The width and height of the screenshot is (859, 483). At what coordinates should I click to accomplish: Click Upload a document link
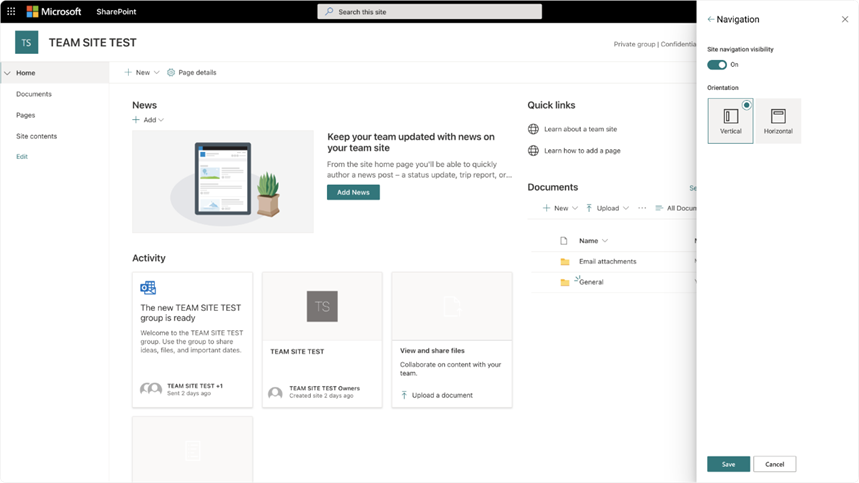[437, 395]
